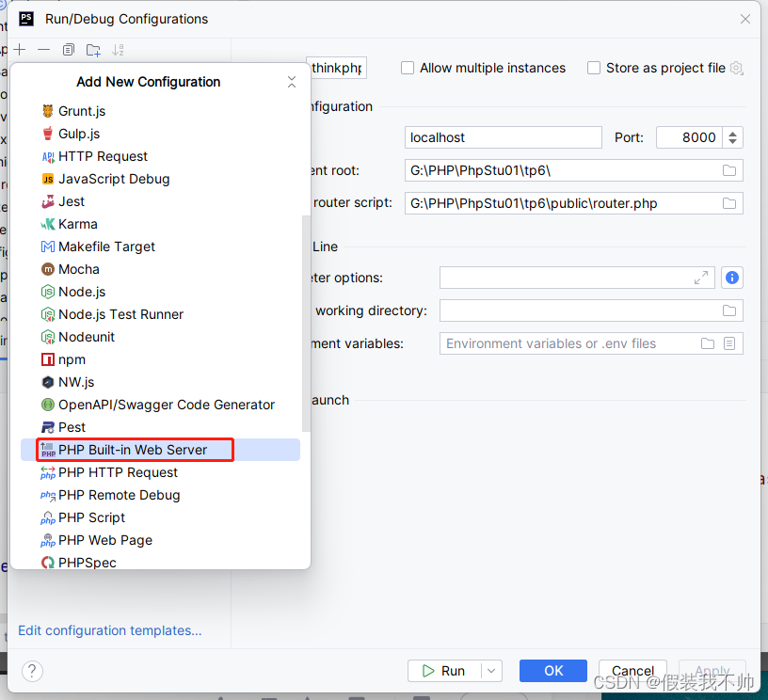Open the Run button dropdown arrow

coord(491,671)
